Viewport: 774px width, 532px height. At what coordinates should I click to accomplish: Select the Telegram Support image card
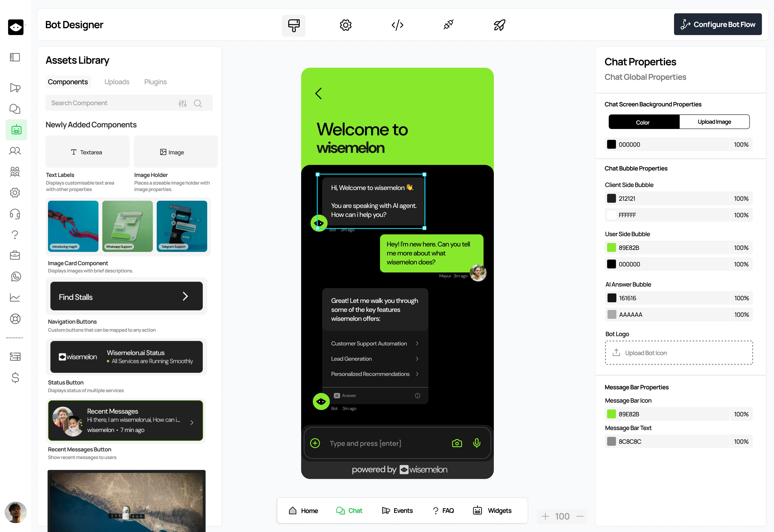pos(182,226)
